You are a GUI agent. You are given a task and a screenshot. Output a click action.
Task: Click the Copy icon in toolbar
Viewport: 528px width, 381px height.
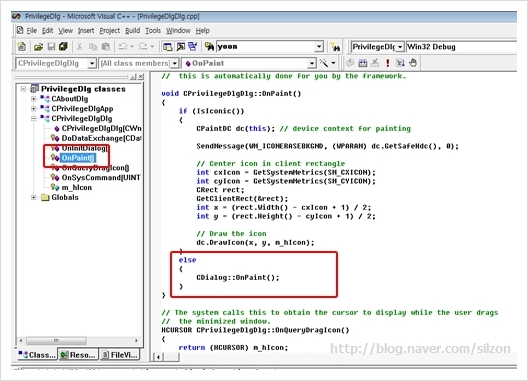tap(93, 46)
